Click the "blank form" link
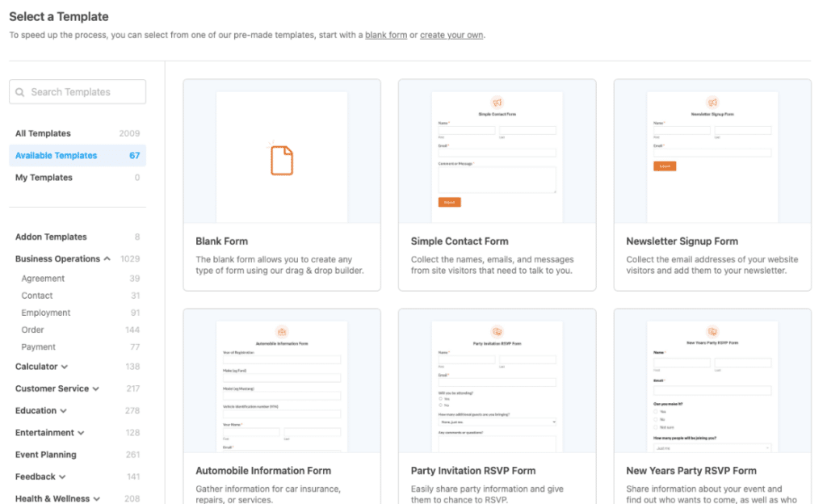This screenshot has width=827, height=504. click(x=386, y=36)
